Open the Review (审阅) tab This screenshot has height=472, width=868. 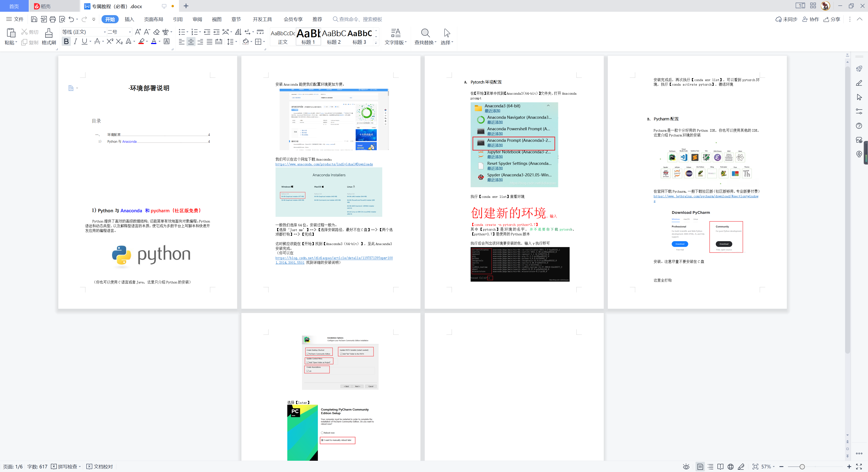click(x=197, y=19)
